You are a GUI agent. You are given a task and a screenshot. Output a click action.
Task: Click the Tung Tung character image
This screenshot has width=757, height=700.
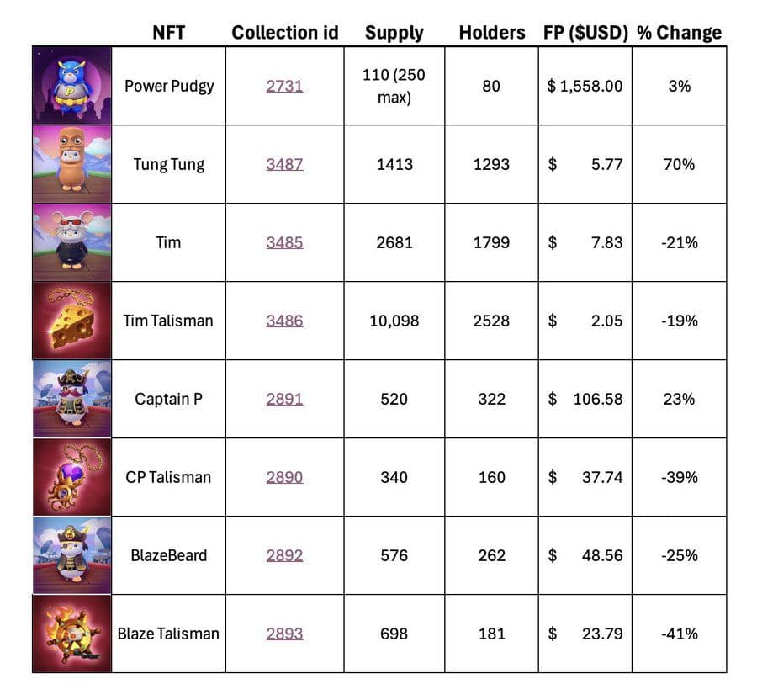tap(71, 164)
